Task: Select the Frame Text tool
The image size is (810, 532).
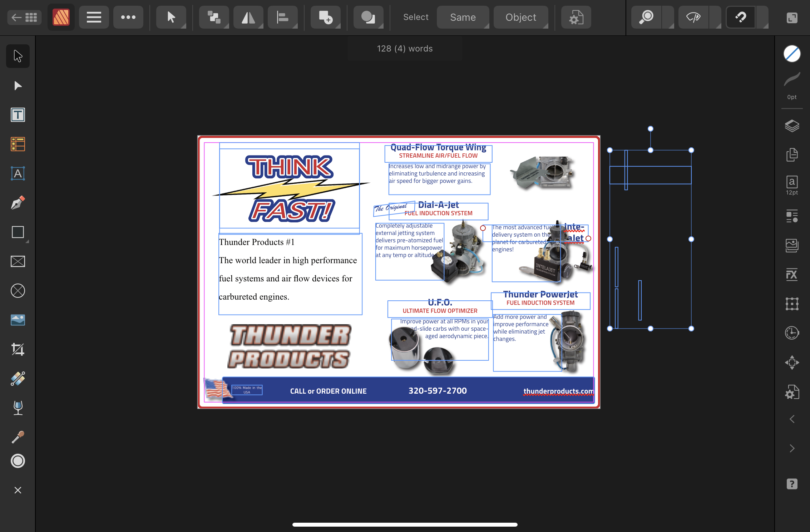Action: (18, 115)
